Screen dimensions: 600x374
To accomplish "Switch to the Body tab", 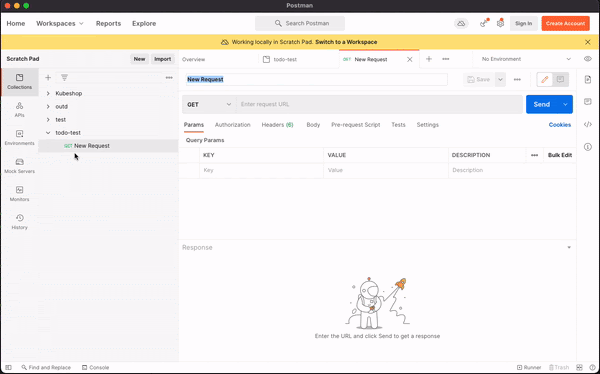I will coord(313,125).
